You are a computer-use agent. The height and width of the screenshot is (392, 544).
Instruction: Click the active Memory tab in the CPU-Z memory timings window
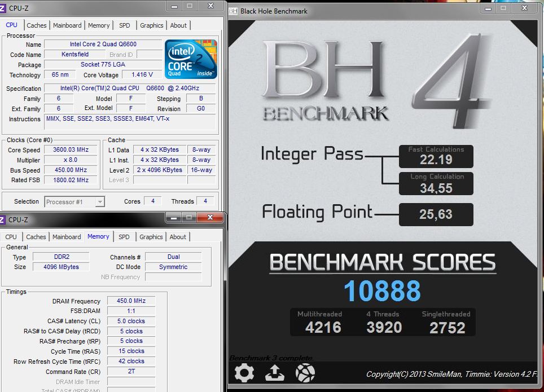point(98,236)
